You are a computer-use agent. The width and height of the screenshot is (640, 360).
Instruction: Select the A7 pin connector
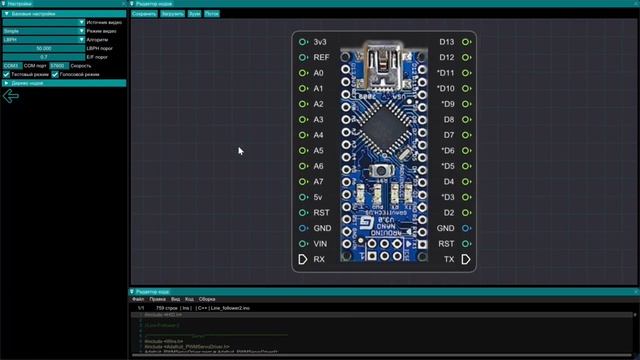[x=303, y=182]
